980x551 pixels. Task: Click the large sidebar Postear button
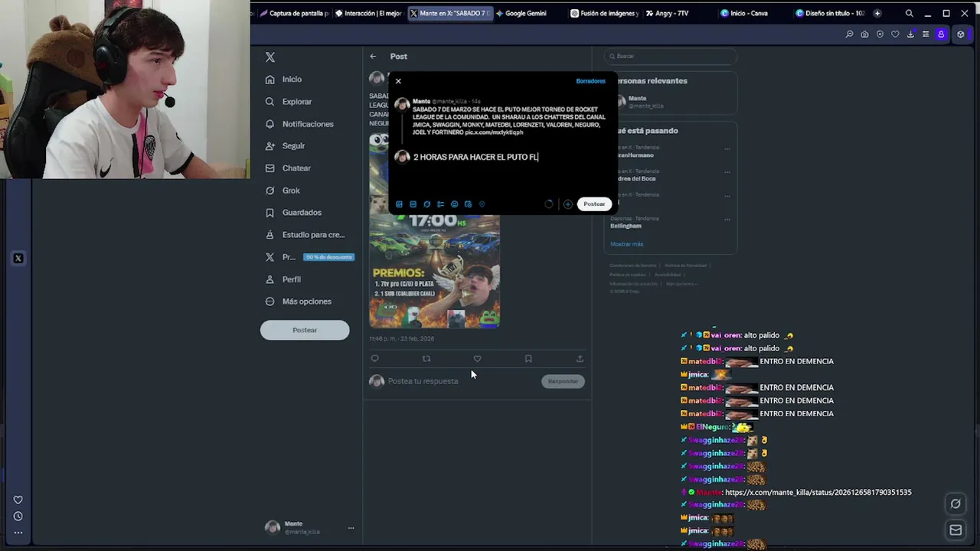(305, 330)
